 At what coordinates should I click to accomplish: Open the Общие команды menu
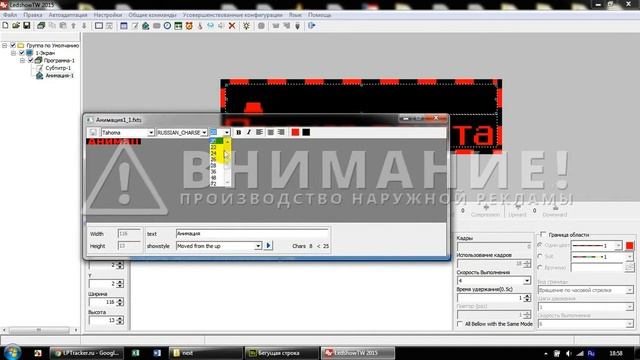click(152, 15)
